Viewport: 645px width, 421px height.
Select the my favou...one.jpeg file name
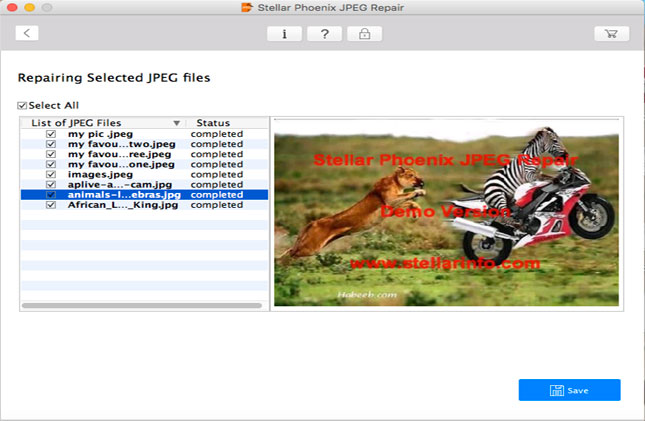[x=121, y=164]
